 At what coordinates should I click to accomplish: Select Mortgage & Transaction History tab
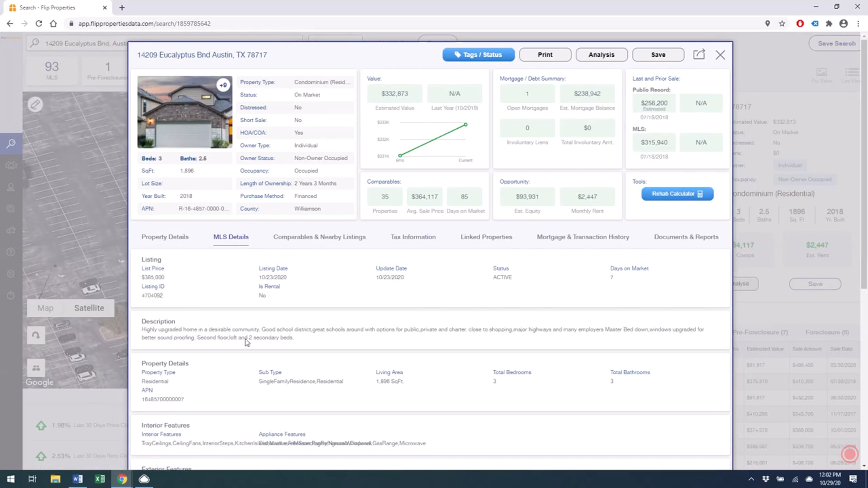coord(583,237)
